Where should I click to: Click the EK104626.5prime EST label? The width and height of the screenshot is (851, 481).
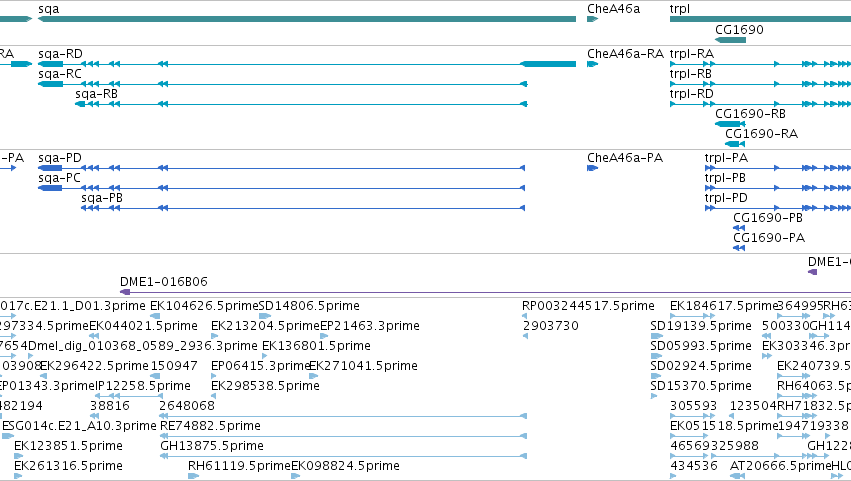(x=204, y=306)
